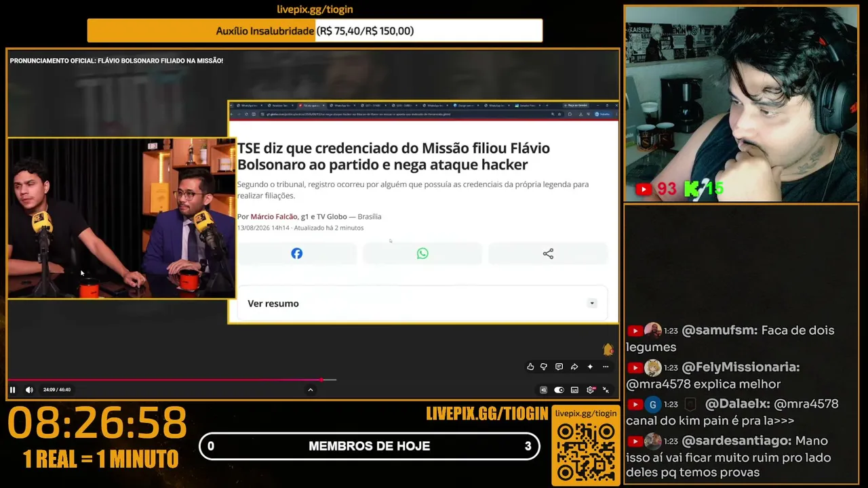Click the video title PRONUNCIAMENTO OFICIAL
The width and height of the screenshot is (868, 488).
point(117,61)
